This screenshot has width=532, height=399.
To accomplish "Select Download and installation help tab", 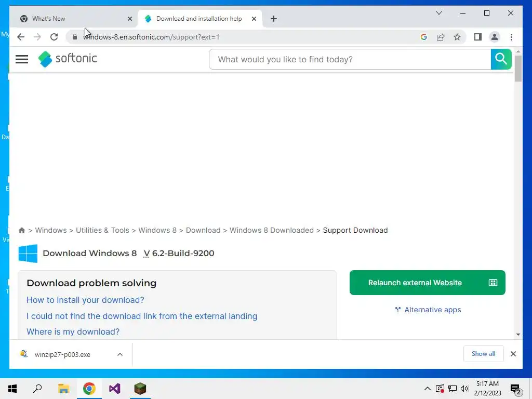I will click(199, 19).
